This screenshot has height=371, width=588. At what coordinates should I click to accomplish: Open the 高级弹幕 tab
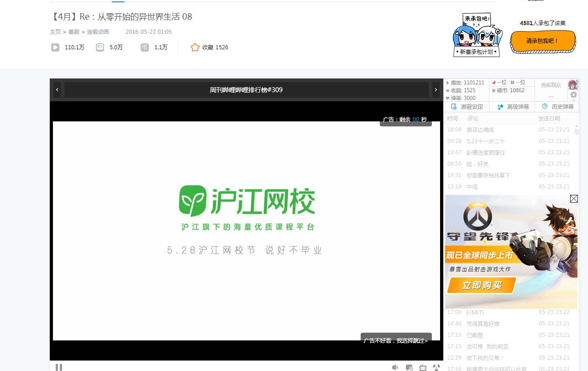pos(512,107)
